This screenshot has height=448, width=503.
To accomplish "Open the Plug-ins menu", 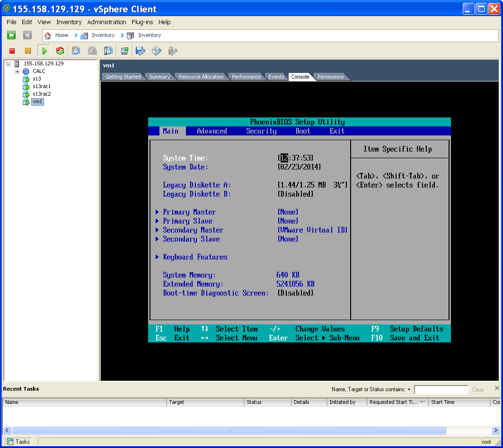I will point(142,22).
